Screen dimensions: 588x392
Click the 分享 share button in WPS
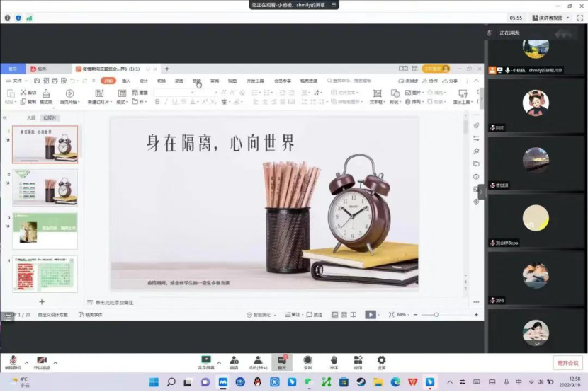[451, 81]
